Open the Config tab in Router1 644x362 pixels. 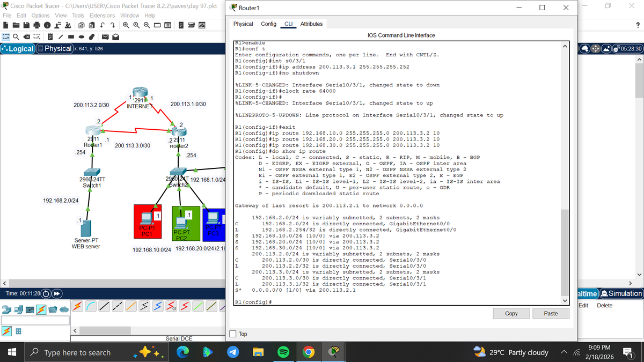(268, 24)
